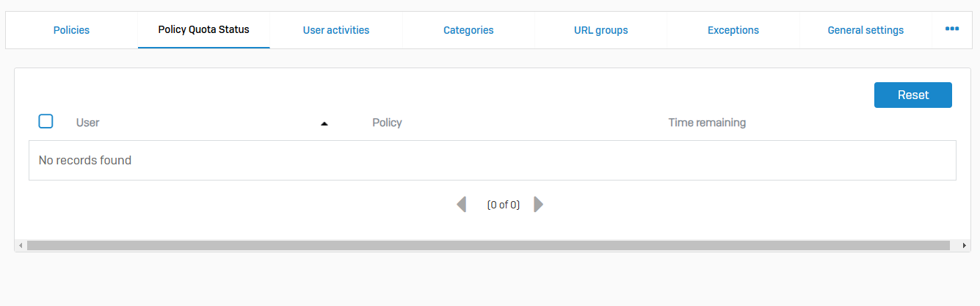Click the horizontal scrollbar left arrow
980x306 pixels.
(21, 246)
